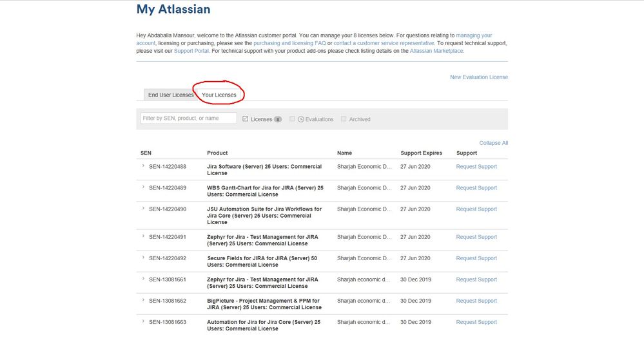Click the Support Expires column header
Screen dimensions: 644x360
(x=422, y=153)
